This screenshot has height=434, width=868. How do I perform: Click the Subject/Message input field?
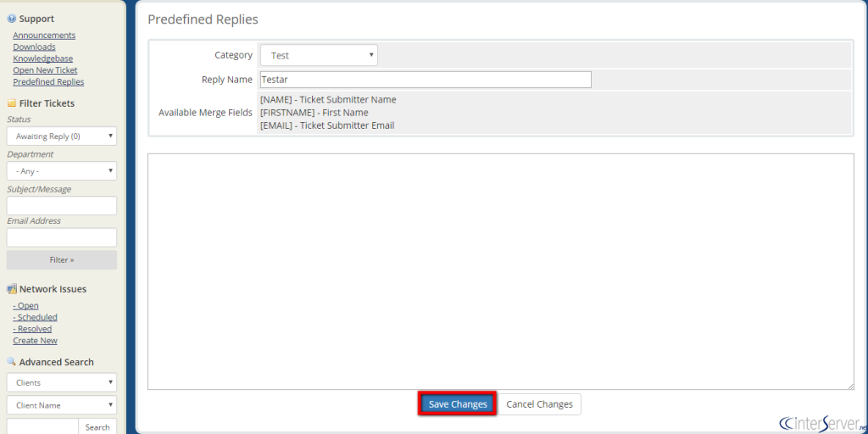pyautogui.click(x=61, y=205)
